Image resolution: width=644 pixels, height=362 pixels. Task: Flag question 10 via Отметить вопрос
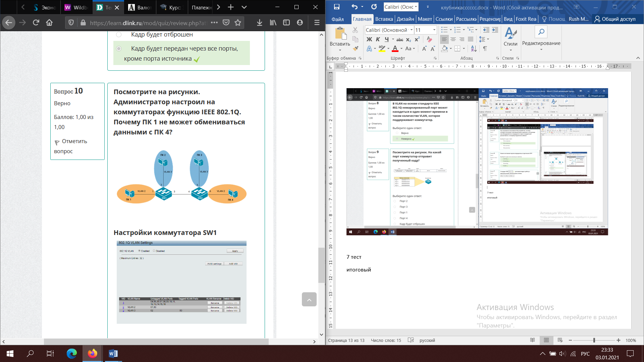[x=70, y=146]
